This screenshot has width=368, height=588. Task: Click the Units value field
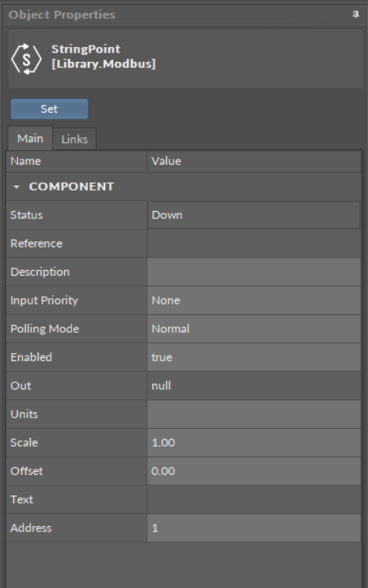click(253, 415)
